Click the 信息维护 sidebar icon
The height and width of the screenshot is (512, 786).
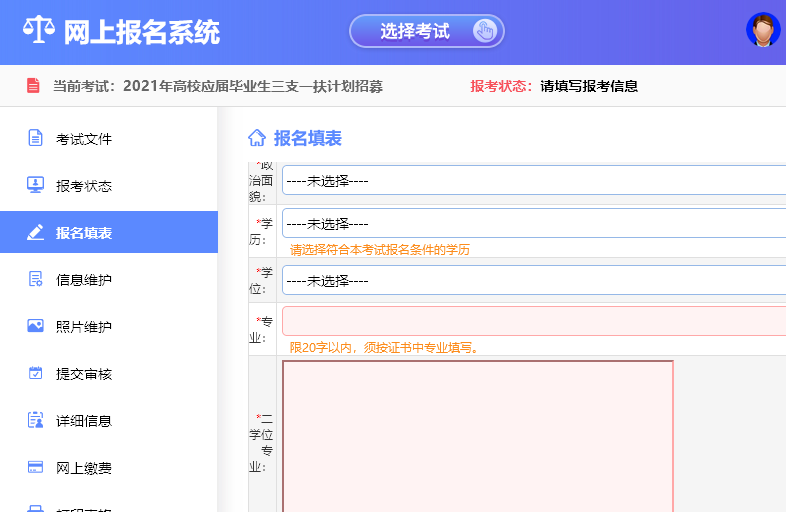[35, 279]
